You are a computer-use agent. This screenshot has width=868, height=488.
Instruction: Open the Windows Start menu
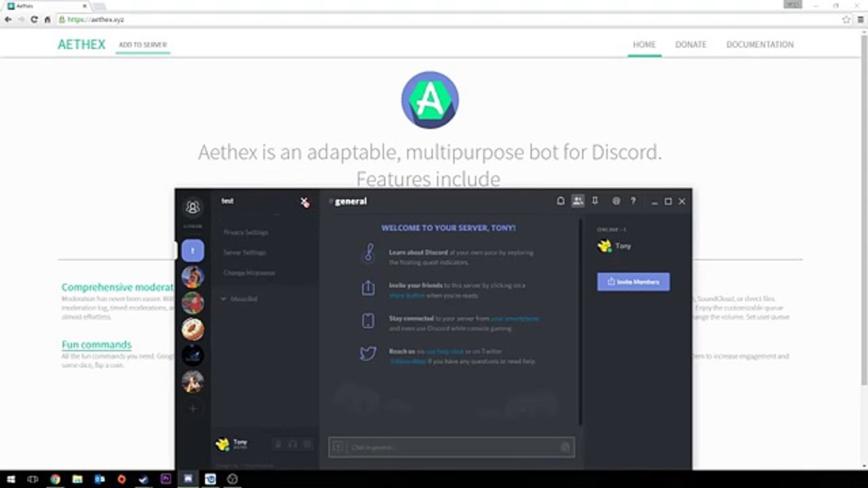[11, 479]
